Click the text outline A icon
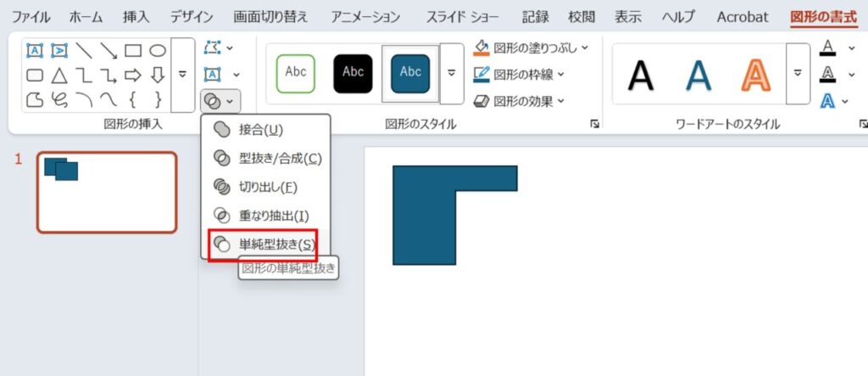The width and height of the screenshot is (868, 376). tap(827, 74)
